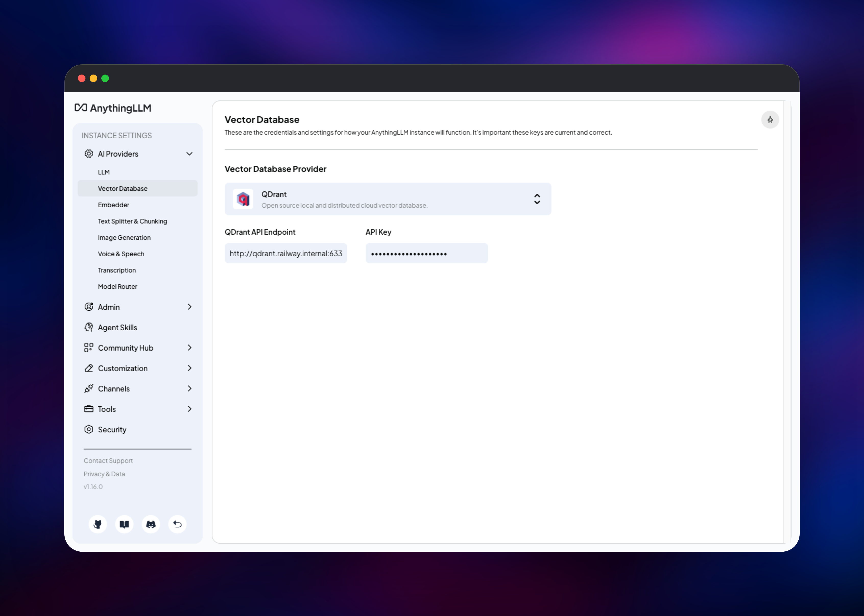864x616 pixels.
Task: Click the Channels plug icon
Action: coord(89,388)
